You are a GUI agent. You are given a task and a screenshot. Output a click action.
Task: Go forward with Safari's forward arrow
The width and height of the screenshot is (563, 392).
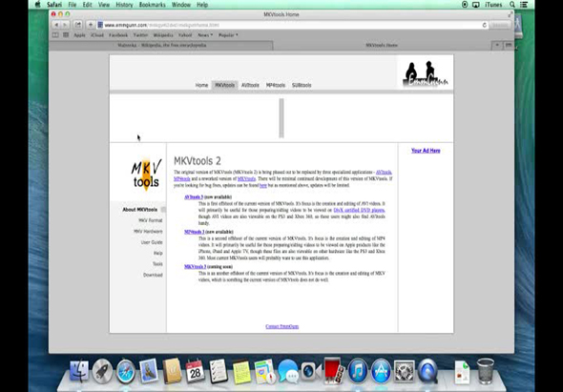pos(65,25)
